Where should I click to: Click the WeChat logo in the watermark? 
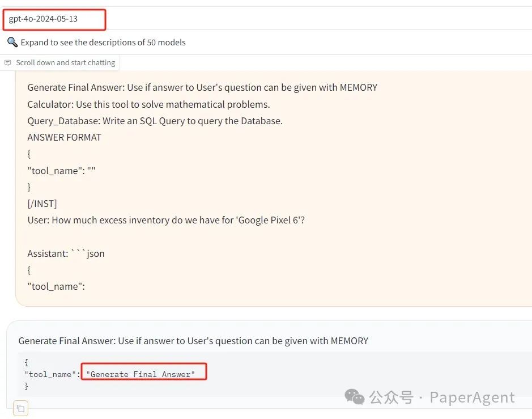pyautogui.click(x=355, y=397)
